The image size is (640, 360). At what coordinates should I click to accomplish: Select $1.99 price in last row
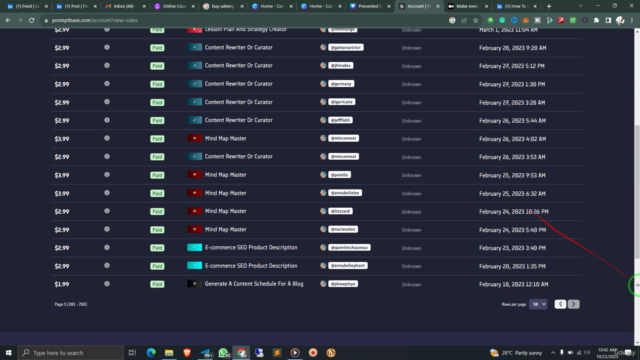click(x=62, y=284)
